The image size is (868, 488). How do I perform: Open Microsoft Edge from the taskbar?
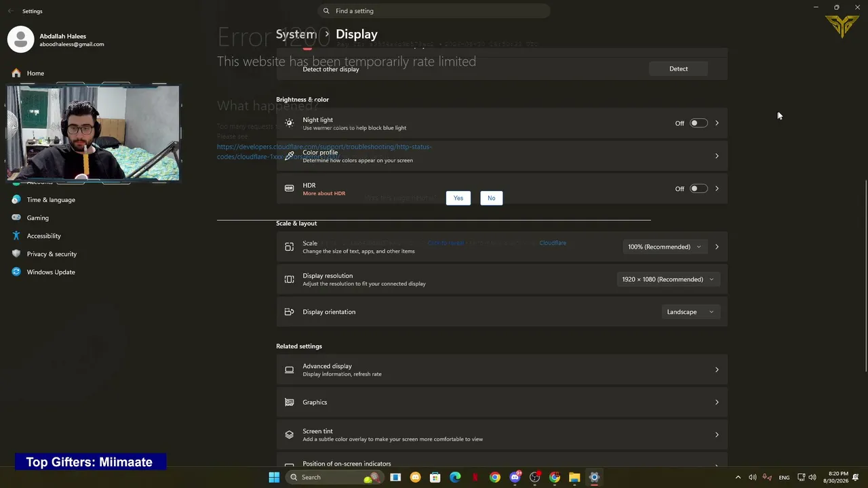[455, 477]
